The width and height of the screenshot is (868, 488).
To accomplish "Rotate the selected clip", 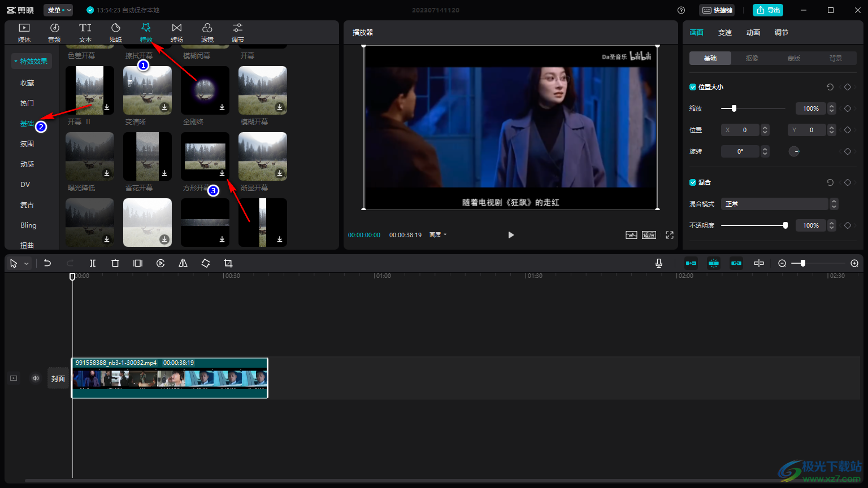I will pyautogui.click(x=206, y=263).
